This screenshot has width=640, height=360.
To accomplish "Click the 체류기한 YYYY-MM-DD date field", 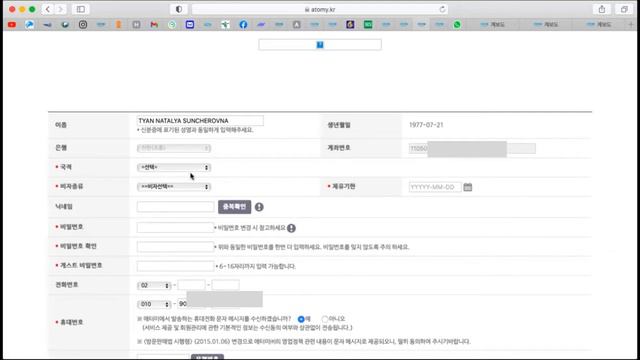I will 435,187.
